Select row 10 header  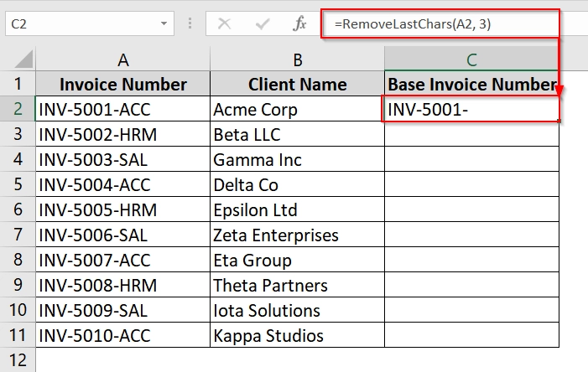[x=18, y=309]
